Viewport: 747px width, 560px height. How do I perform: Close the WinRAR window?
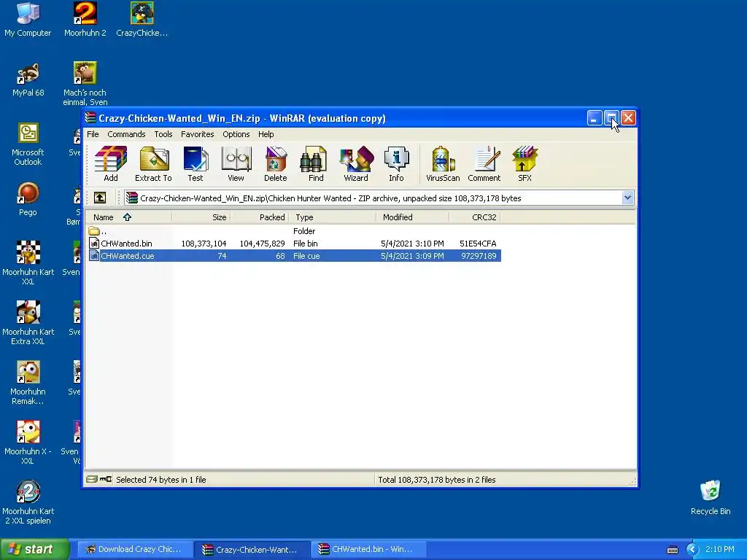coord(628,118)
